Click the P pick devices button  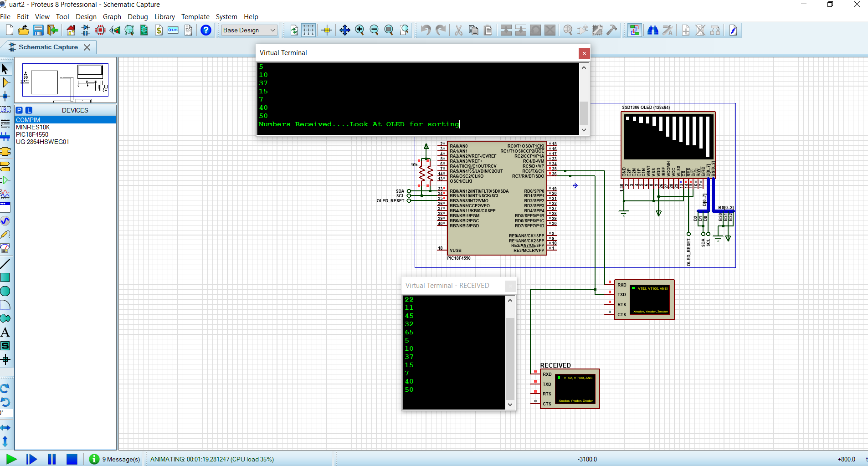coord(19,110)
